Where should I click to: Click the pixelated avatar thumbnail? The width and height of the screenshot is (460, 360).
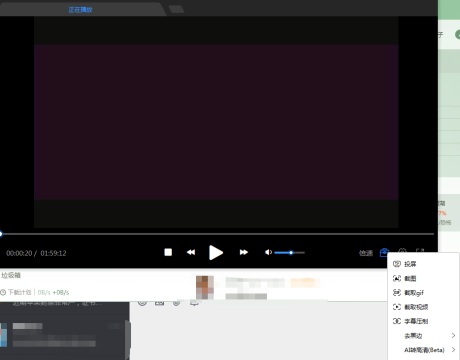[x=205, y=287]
